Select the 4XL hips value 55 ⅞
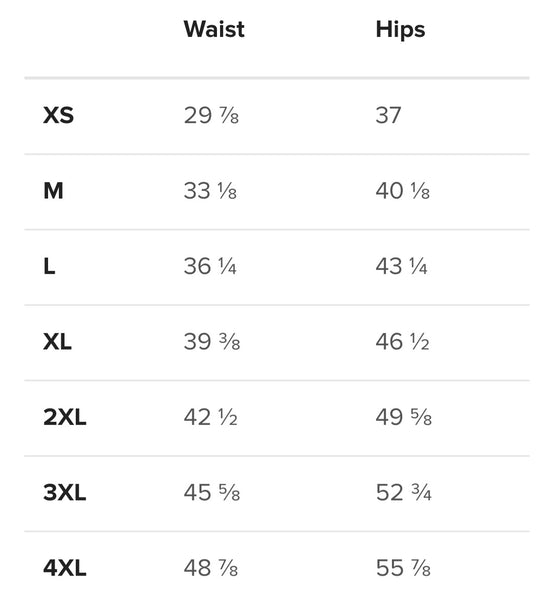The image size is (554, 600). coord(403,567)
